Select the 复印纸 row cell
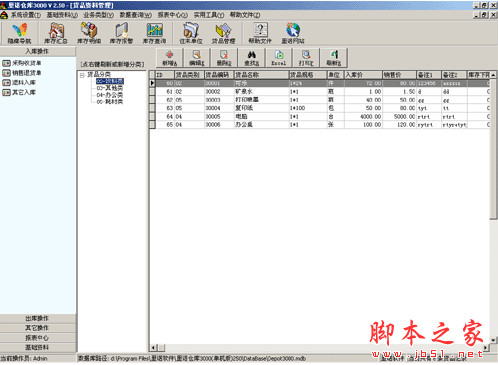 point(261,108)
